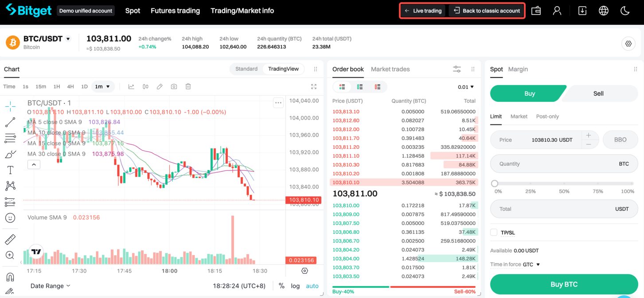Open the chart Indicators icon
Screen dimensions: 644x298
point(131,86)
